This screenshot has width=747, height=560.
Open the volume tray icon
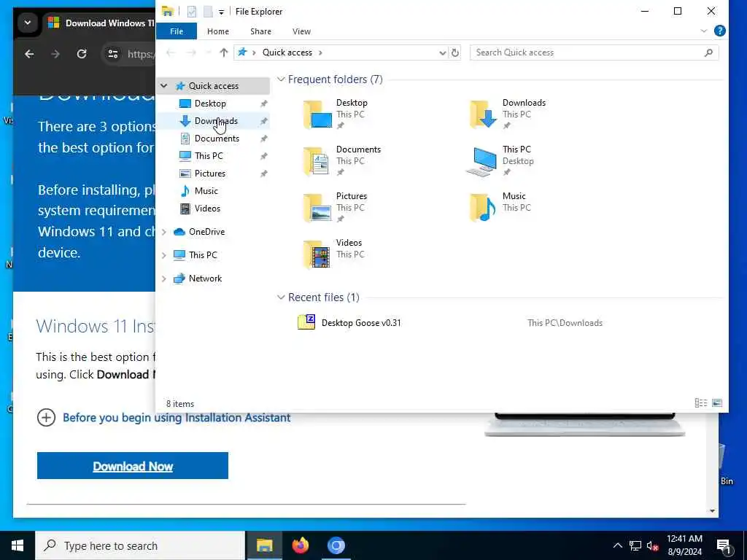pyautogui.click(x=652, y=545)
